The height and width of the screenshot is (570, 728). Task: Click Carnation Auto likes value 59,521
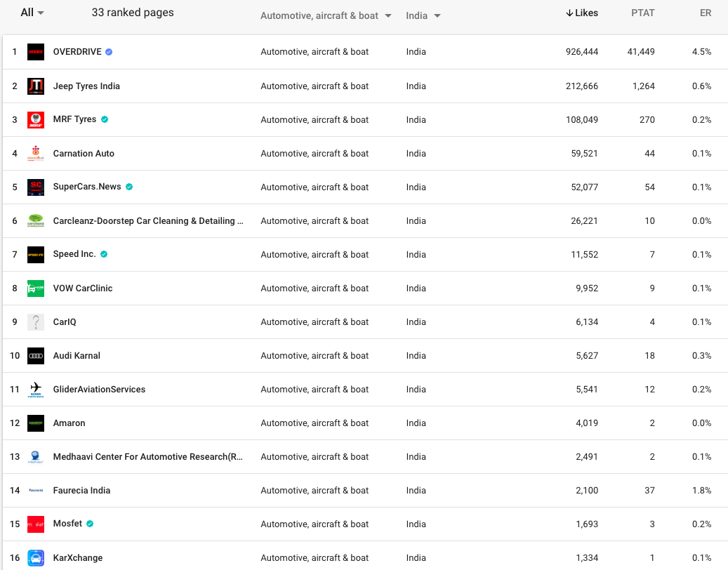click(x=584, y=153)
